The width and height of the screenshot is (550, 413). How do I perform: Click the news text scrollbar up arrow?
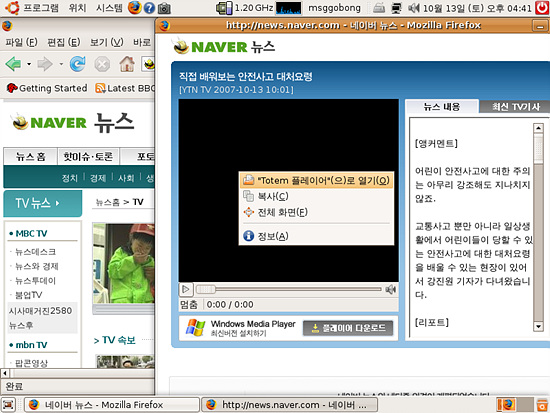coord(538,128)
